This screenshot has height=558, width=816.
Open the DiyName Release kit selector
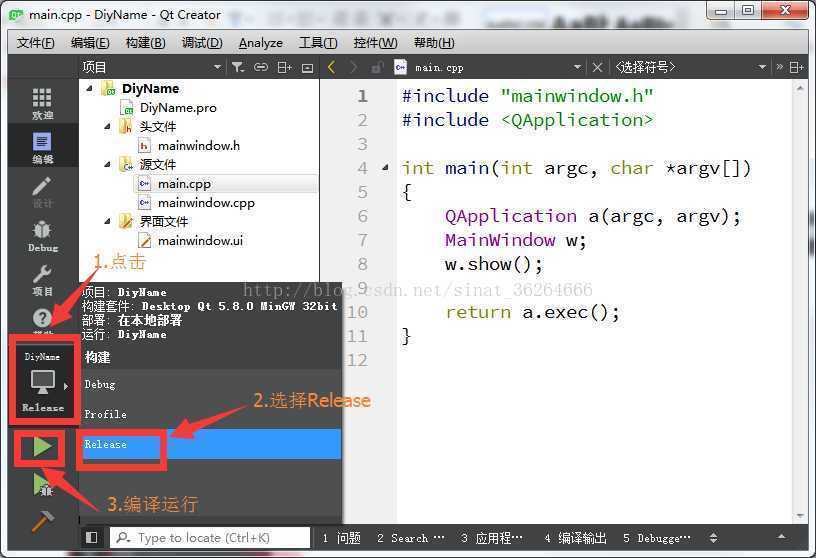click(43, 383)
